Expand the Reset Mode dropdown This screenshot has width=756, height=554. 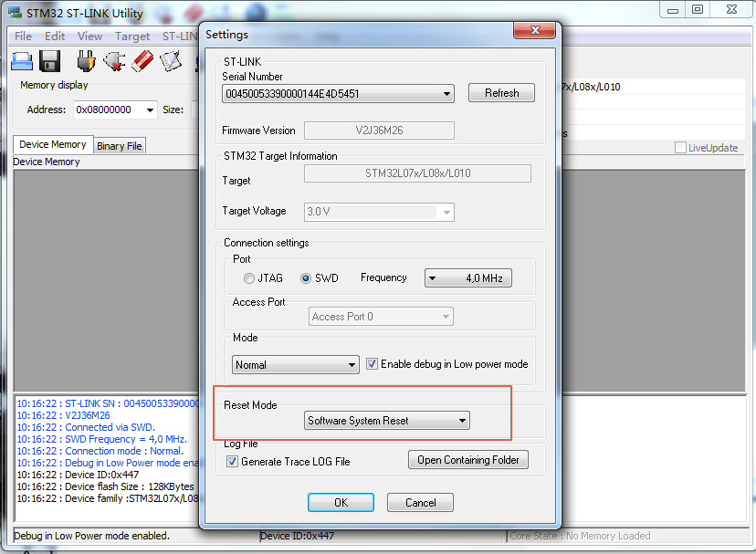click(385, 420)
